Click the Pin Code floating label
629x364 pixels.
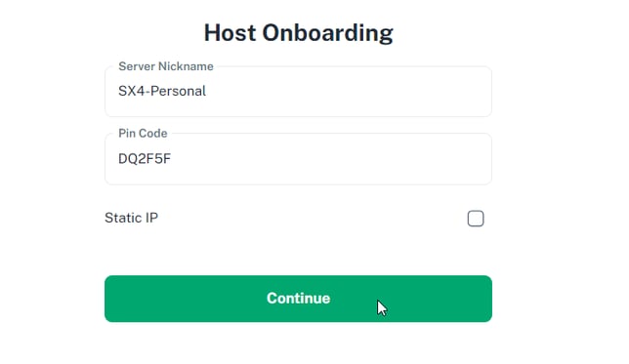pos(143,133)
